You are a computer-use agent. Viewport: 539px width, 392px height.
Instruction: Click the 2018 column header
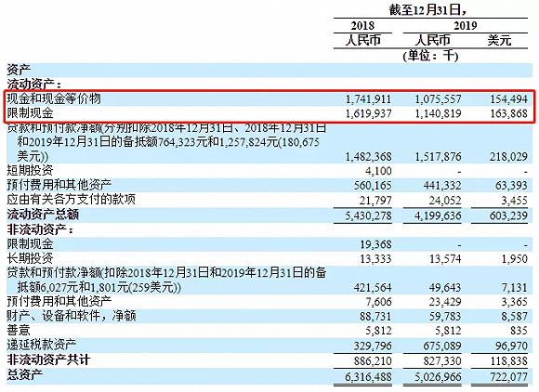(362, 26)
